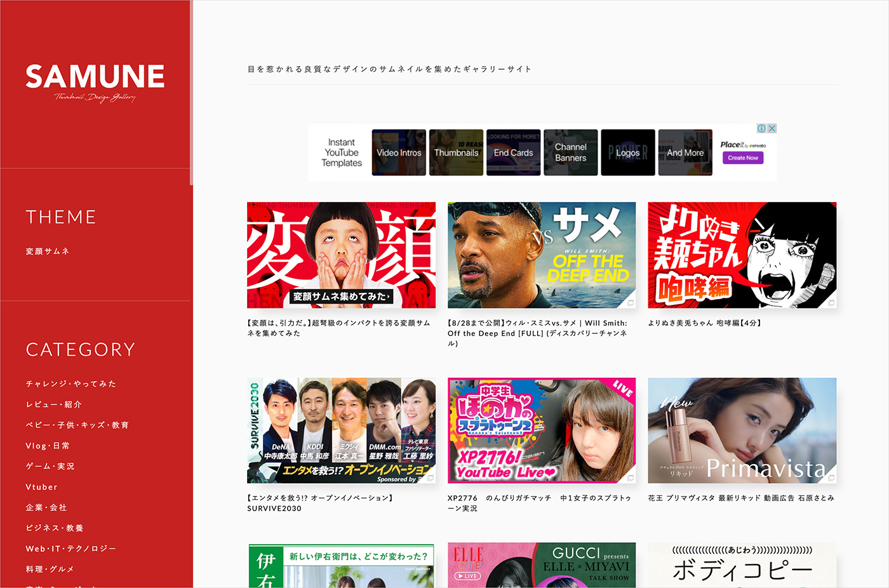This screenshot has height=588, width=889.
Task: Select the Vtuber category
Action: coord(41,487)
